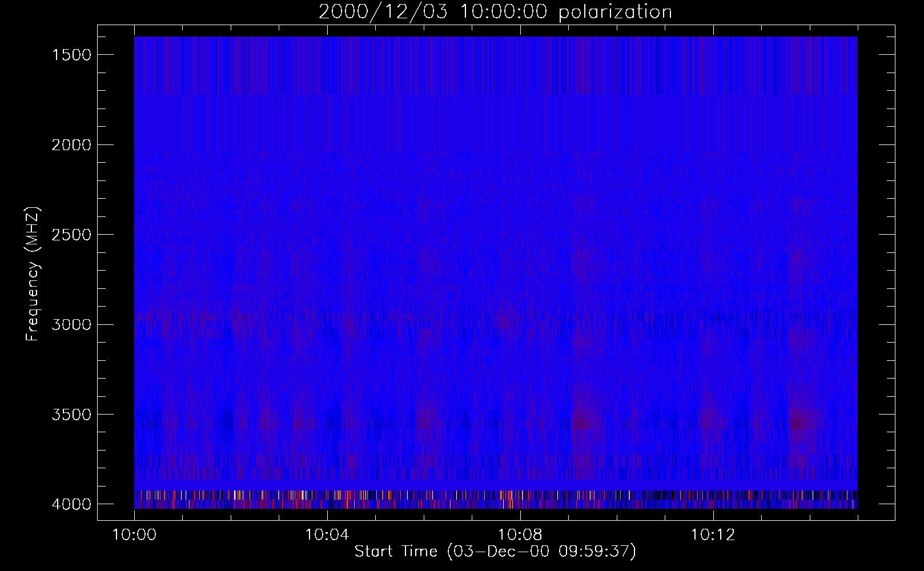Click the 3500 frequency tick label
The height and width of the screenshot is (571, 924).
(x=71, y=415)
